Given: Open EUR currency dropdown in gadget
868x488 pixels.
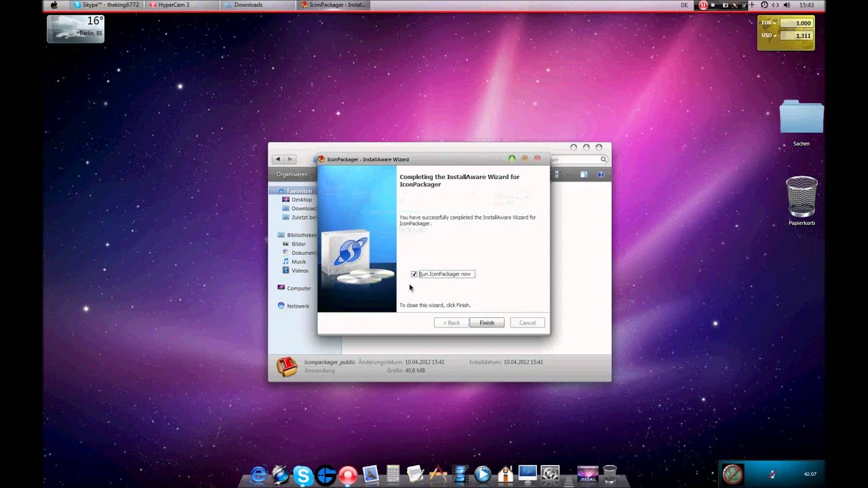Looking at the screenshot, I should pyautogui.click(x=768, y=23).
